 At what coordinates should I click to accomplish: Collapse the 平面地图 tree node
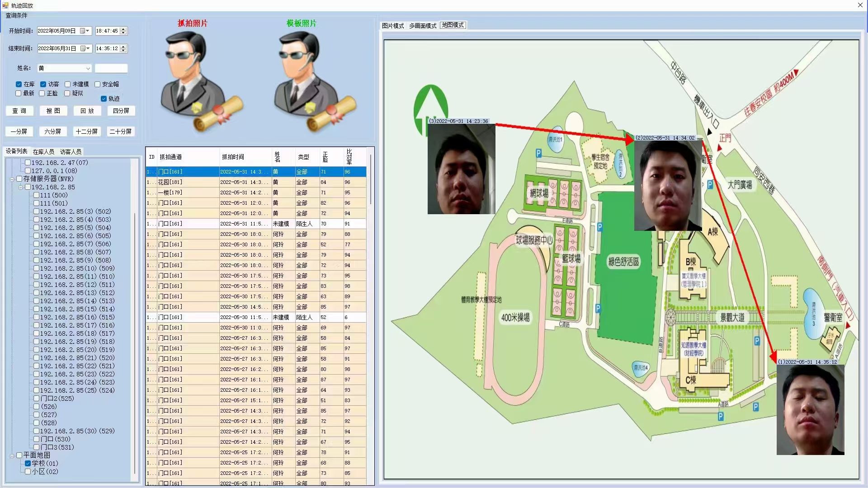click(12, 455)
